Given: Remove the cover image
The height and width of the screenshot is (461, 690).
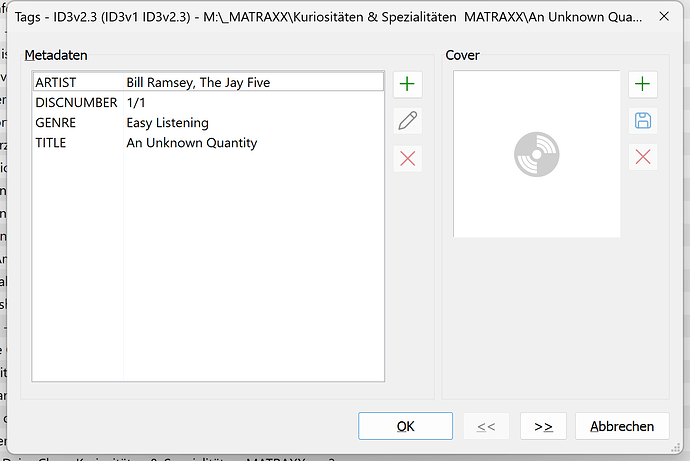Looking at the screenshot, I should (642, 157).
